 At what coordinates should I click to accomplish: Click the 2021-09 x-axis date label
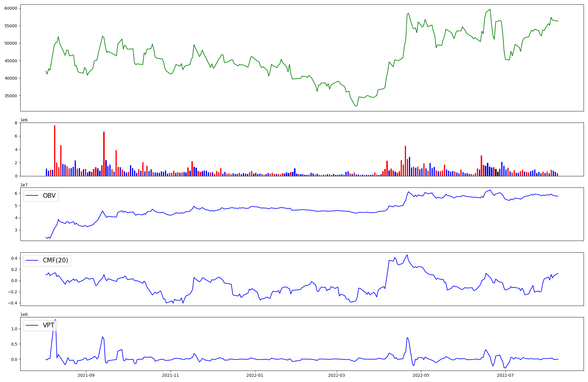pyautogui.click(x=86, y=375)
